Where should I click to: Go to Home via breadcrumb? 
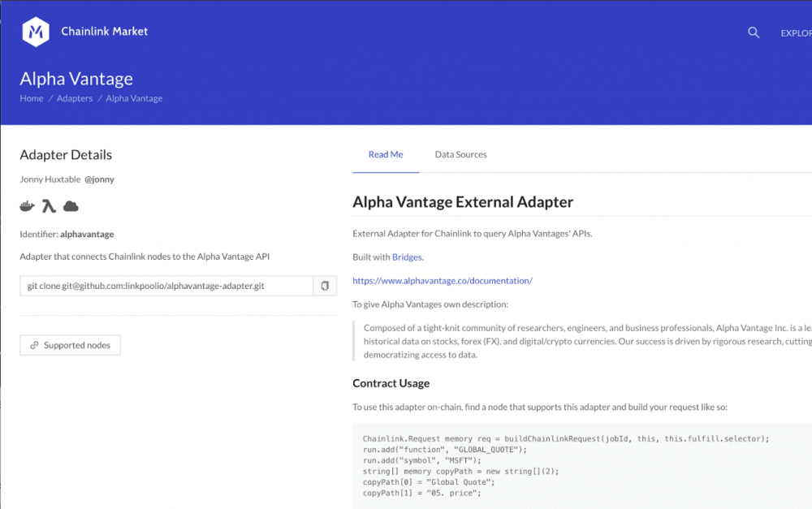click(32, 98)
